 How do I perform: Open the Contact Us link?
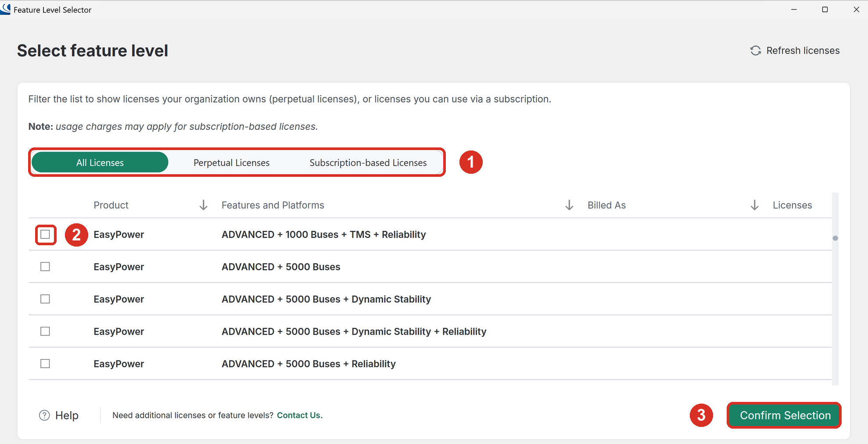point(300,415)
